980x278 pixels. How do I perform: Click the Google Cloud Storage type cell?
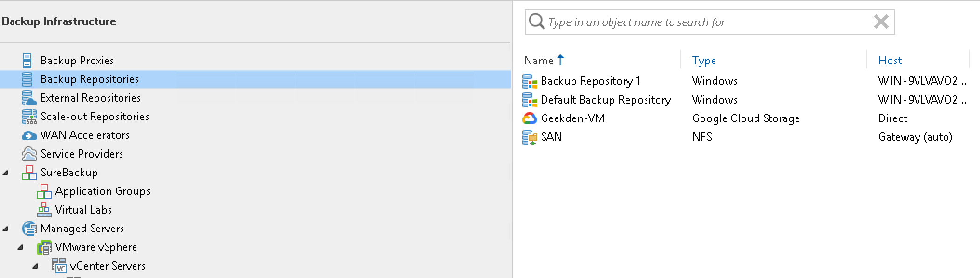[x=746, y=118]
